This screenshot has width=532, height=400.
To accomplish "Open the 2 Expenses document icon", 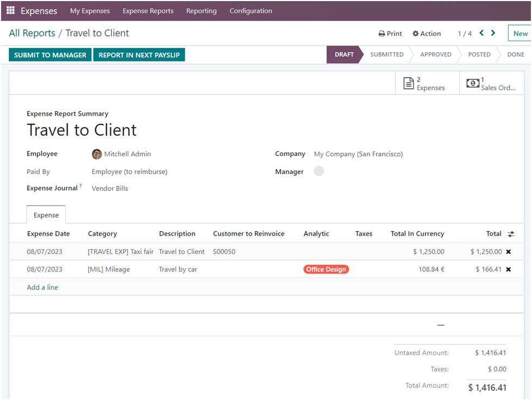I will click(x=409, y=84).
